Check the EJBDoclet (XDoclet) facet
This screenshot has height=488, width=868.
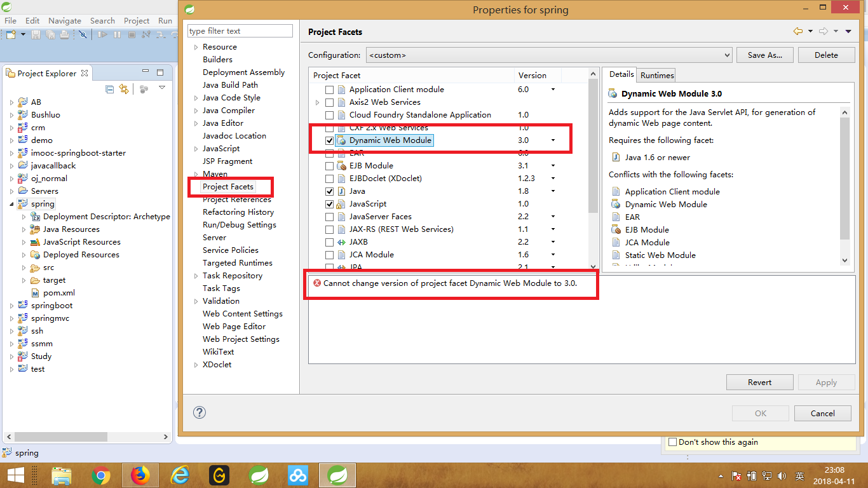pos(329,179)
